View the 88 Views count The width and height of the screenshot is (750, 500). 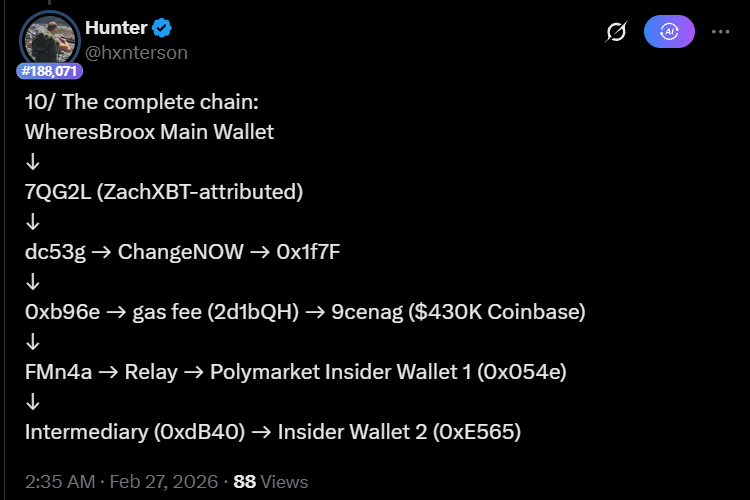[x=271, y=481]
